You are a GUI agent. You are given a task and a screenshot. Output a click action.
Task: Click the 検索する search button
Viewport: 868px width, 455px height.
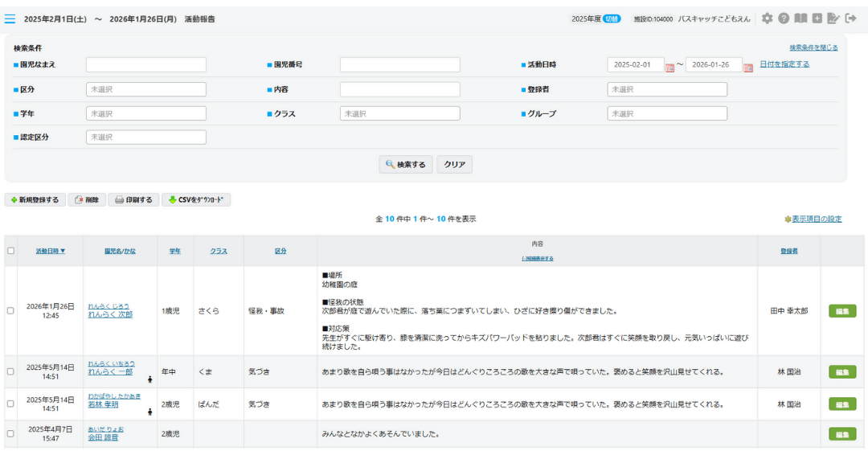pos(406,165)
